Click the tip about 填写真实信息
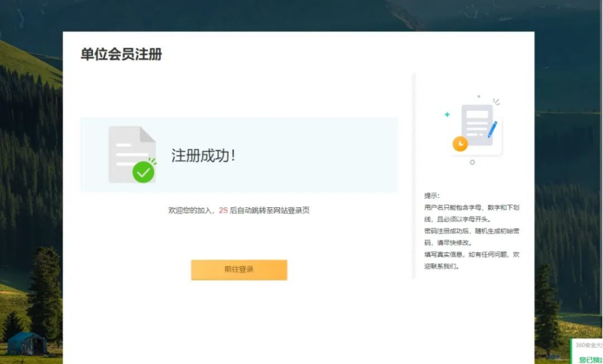603x364 pixels. tap(471, 260)
